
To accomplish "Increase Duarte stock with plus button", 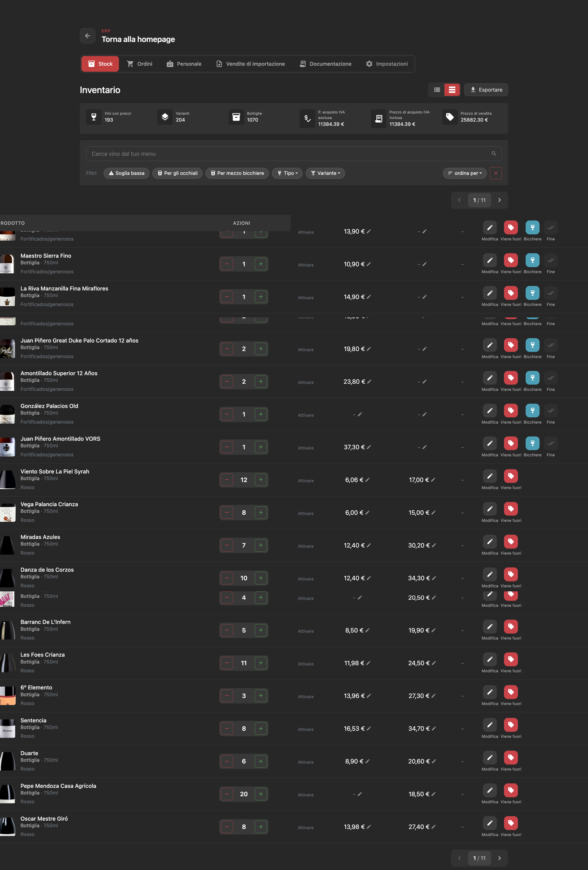I will (x=261, y=761).
